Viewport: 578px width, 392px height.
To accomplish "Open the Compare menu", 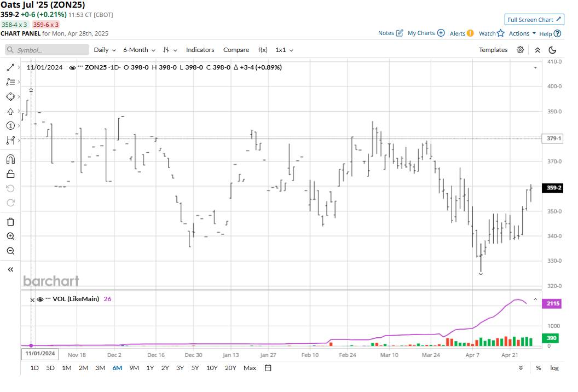I will coord(236,50).
